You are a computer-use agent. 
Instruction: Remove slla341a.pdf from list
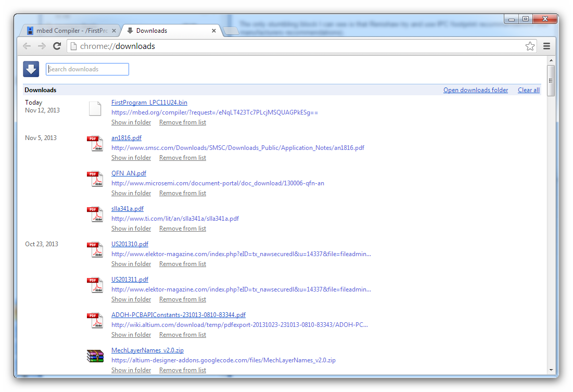pyautogui.click(x=182, y=229)
